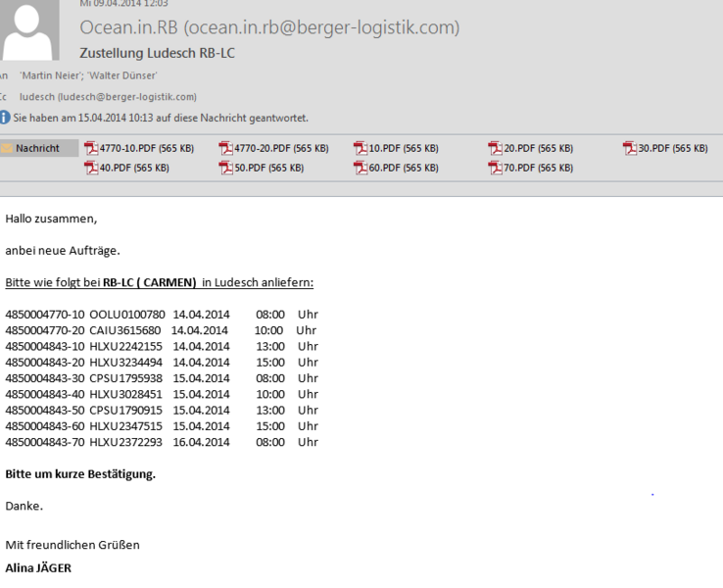Viewport: 723px width, 588px height.
Task: Click the blue info icon beside reply notice
Action: click(x=5, y=118)
